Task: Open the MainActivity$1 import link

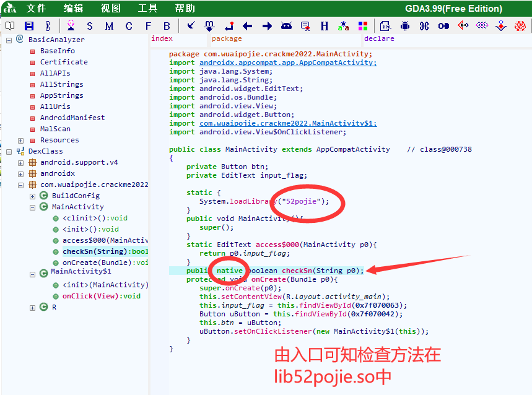Action: click(x=288, y=123)
